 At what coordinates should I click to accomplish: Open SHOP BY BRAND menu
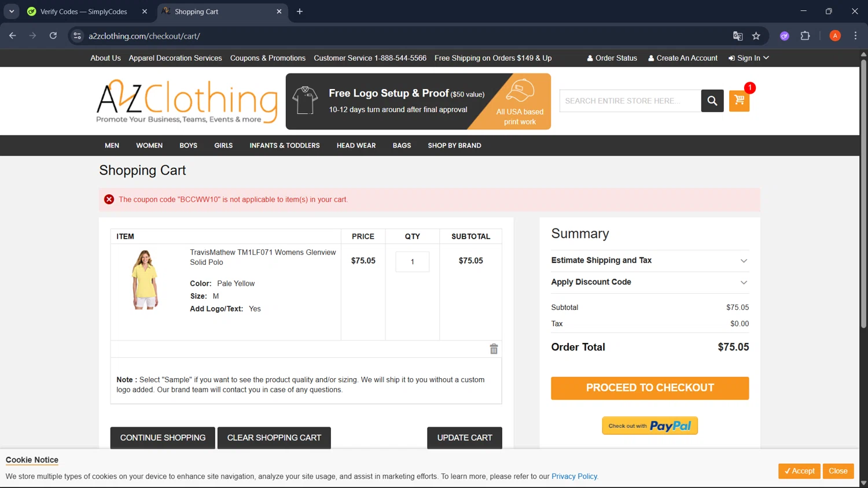coord(454,146)
